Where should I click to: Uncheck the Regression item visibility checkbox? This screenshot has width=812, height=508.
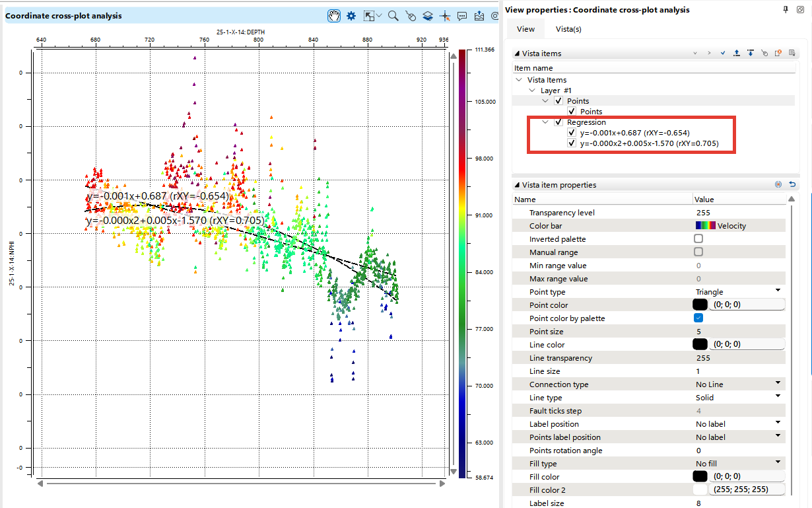[558, 122]
